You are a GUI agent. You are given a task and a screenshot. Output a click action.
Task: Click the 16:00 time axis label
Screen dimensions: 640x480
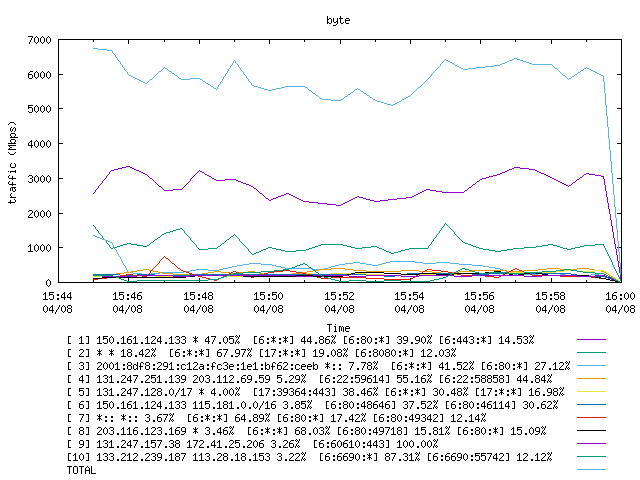pyautogui.click(x=620, y=296)
